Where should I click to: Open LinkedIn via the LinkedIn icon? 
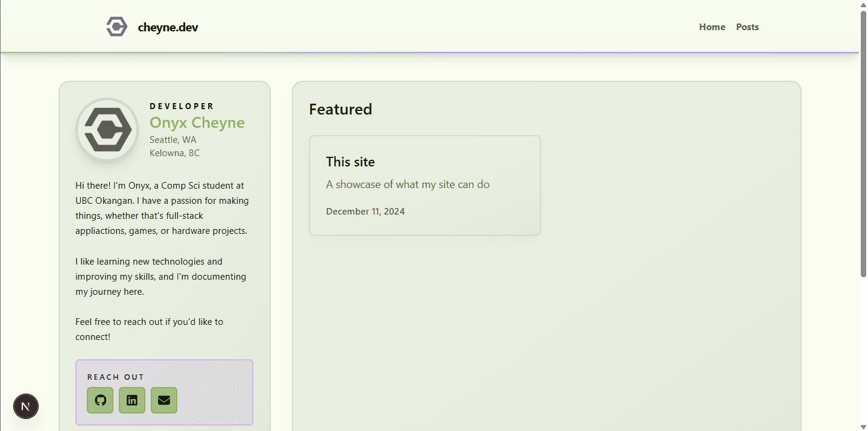tap(132, 400)
